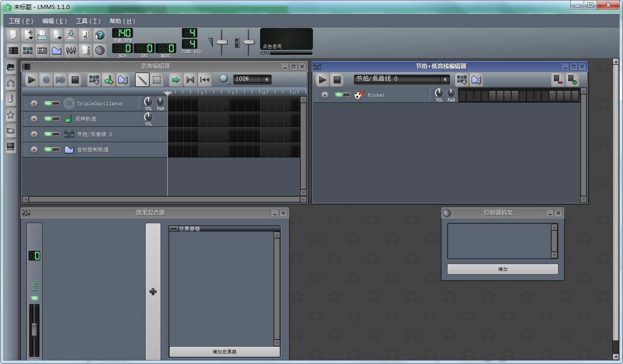The height and width of the screenshot is (364, 623).
Task: Create a new project from the toolbar
Action: [13, 35]
